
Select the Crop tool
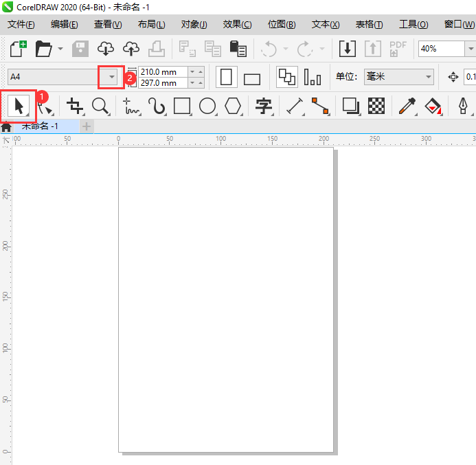tap(74, 106)
